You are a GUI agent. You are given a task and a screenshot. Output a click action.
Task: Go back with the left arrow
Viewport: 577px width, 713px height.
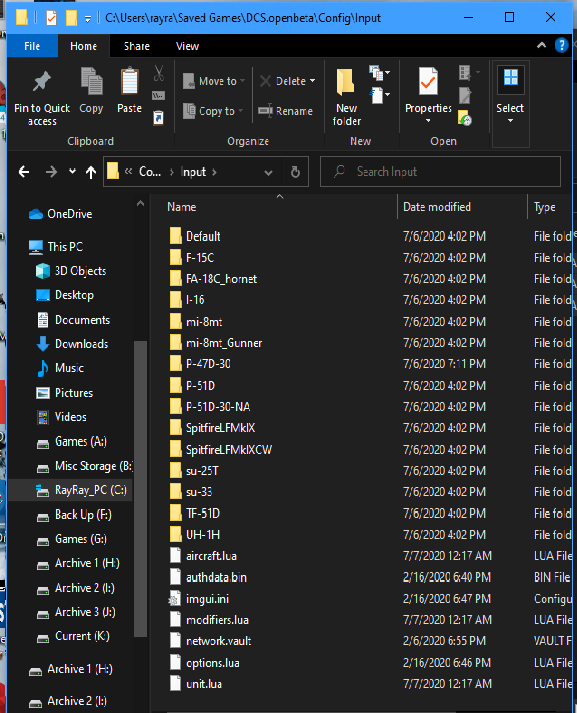pyautogui.click(x=24, y=172)
